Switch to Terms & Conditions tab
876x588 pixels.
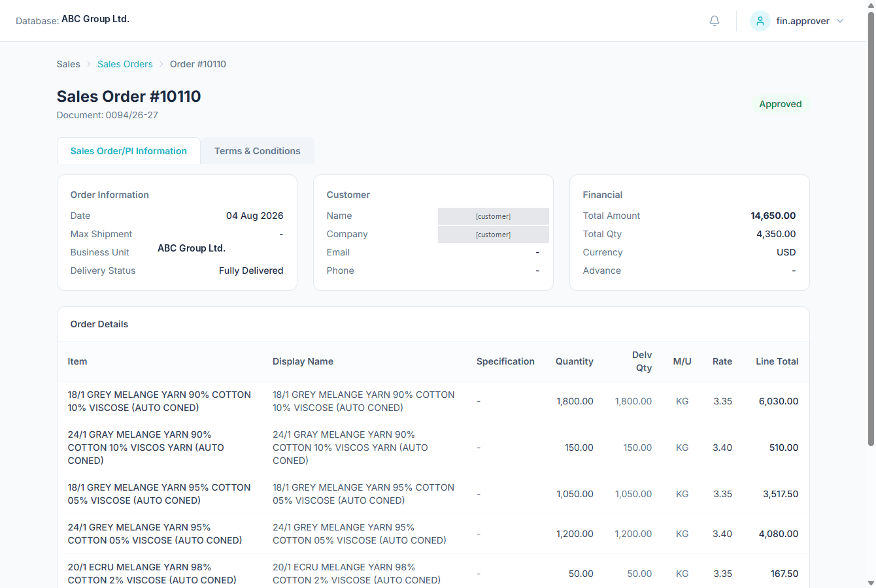[x=258, y=151]
